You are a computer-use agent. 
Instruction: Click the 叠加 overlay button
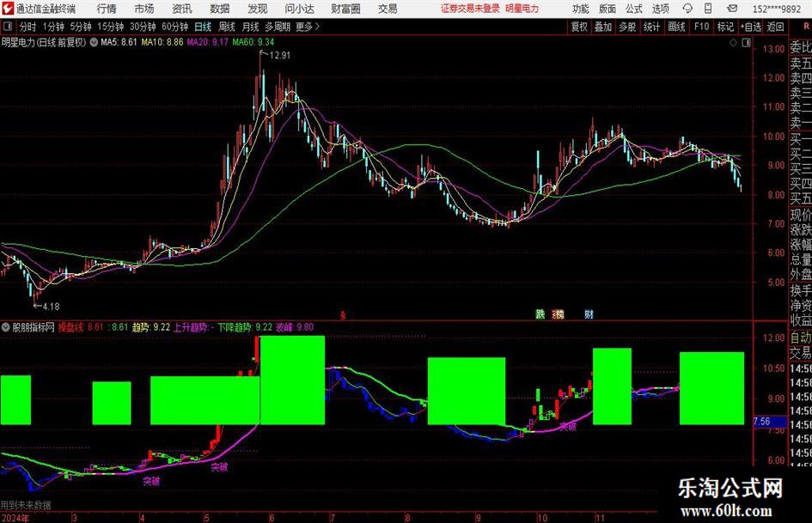tap(603, 27)
